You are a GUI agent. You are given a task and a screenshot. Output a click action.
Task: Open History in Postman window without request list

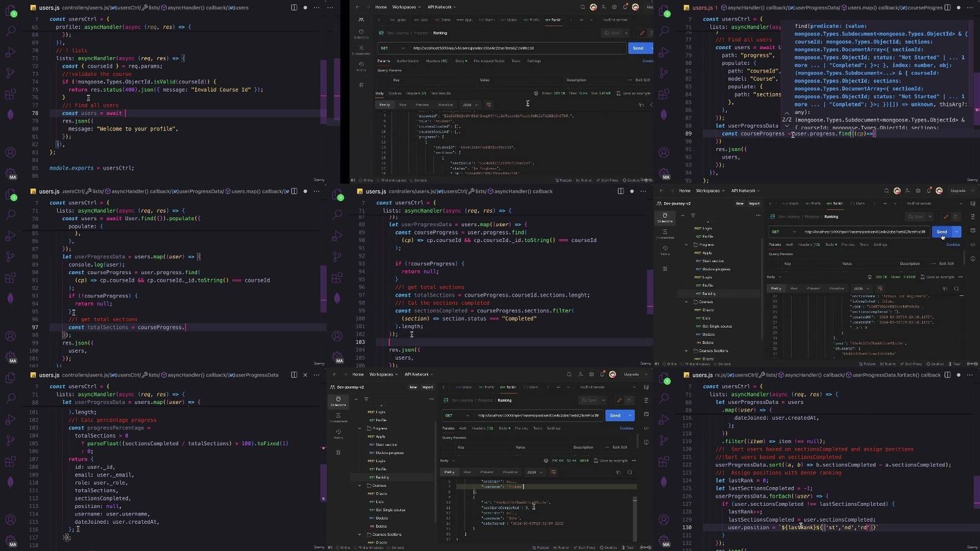[361, 66]
